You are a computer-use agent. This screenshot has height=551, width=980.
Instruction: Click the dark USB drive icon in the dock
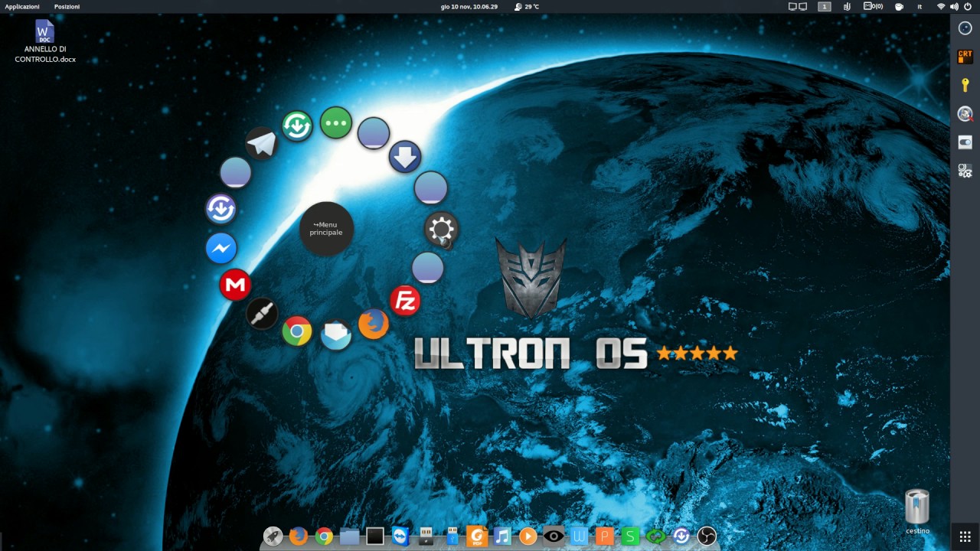click(426, 536)
